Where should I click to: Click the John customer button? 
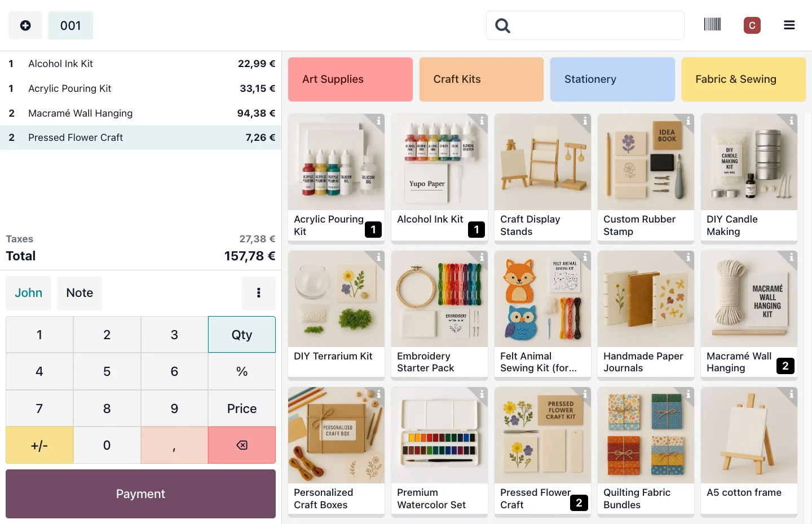pyautogui.click(x=29, y=293)
